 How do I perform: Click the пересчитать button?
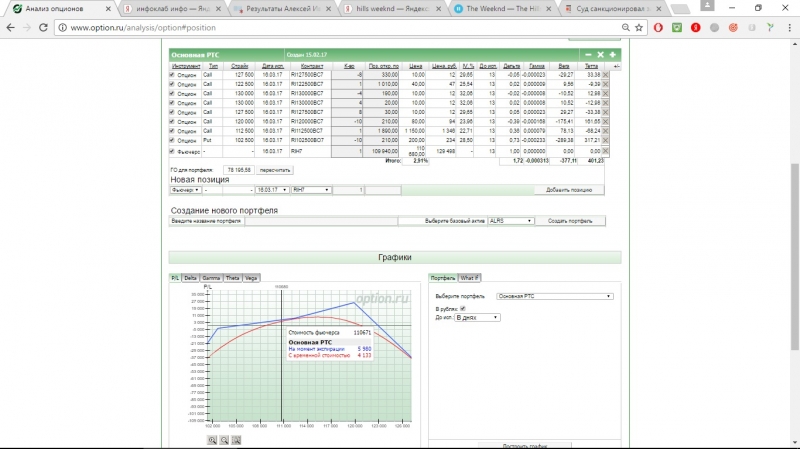[274, 170]
